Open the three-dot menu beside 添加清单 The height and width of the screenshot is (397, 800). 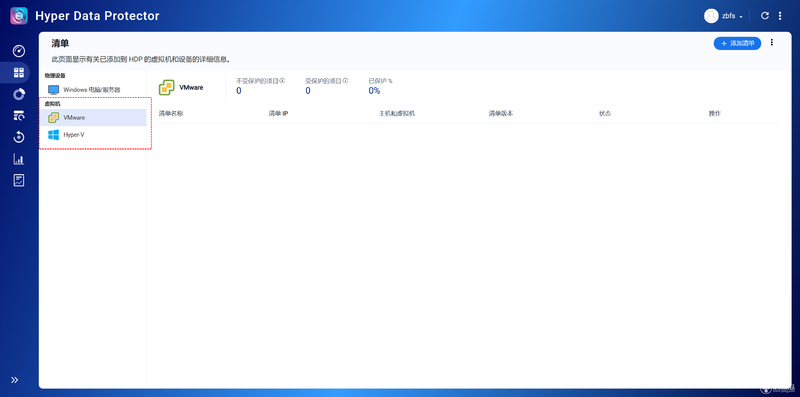pyautogui.click(x=772, y=43)
